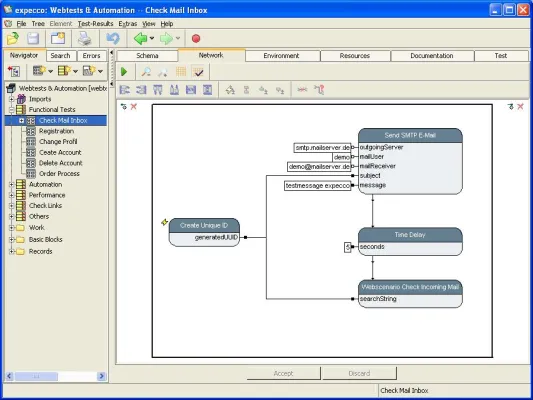
Task: Open dropdown arrow next to back button
Action: click(x=152, y=38)
